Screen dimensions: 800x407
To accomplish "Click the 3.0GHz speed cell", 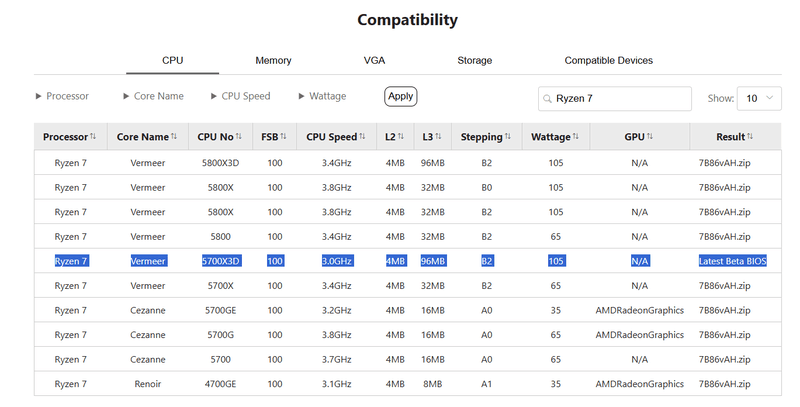I will point(336,261).
